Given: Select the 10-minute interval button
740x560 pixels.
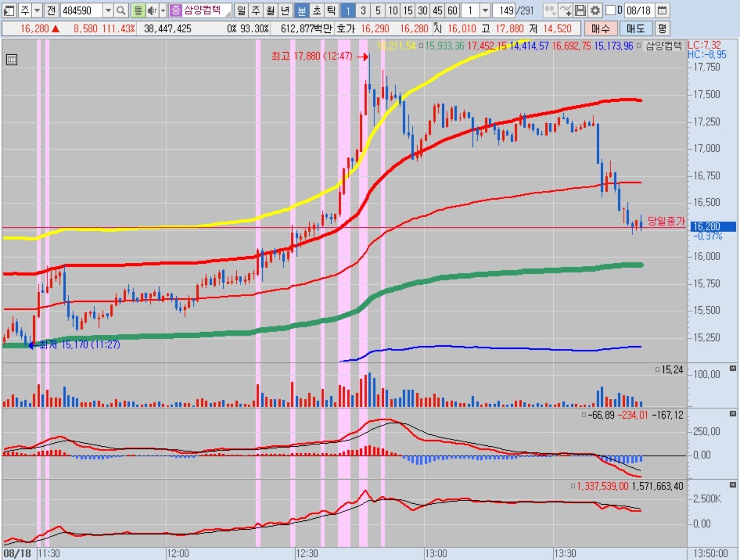Looking at the screenshot, I should pos(393,10).
